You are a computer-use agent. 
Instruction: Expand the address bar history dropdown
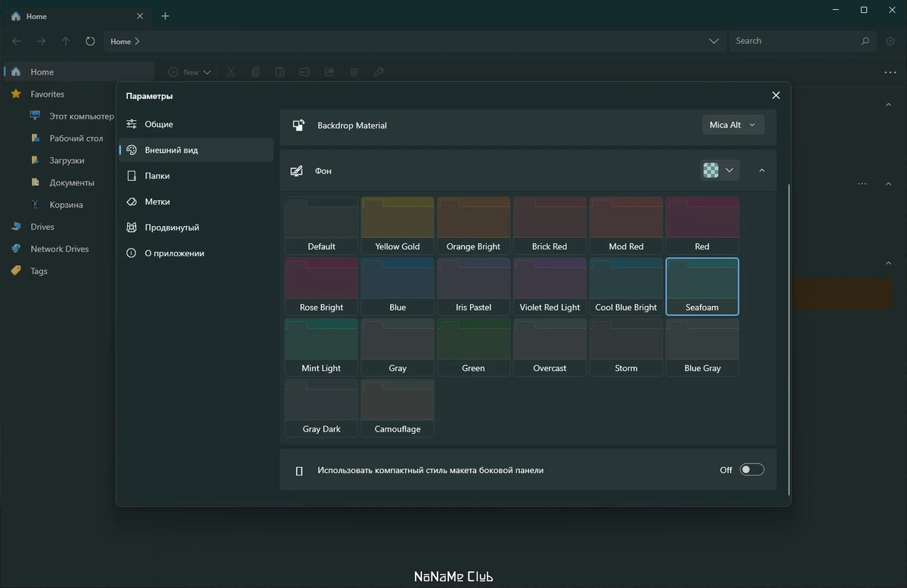pyautogui.click(x=714, y=42)
